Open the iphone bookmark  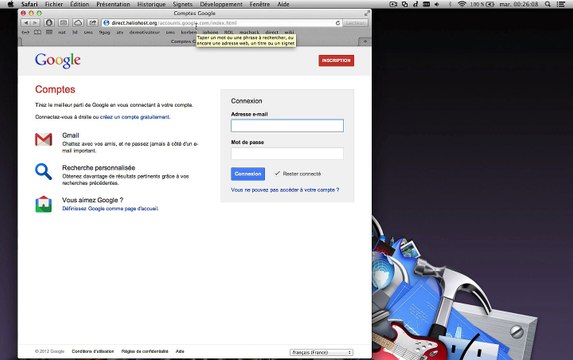pos(210,33)
